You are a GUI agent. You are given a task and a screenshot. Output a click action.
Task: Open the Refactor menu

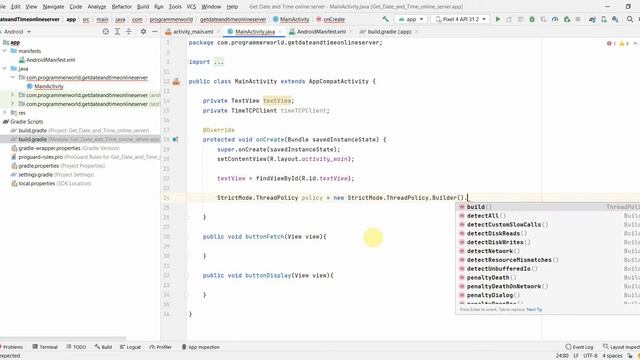(x=122, y=7)
